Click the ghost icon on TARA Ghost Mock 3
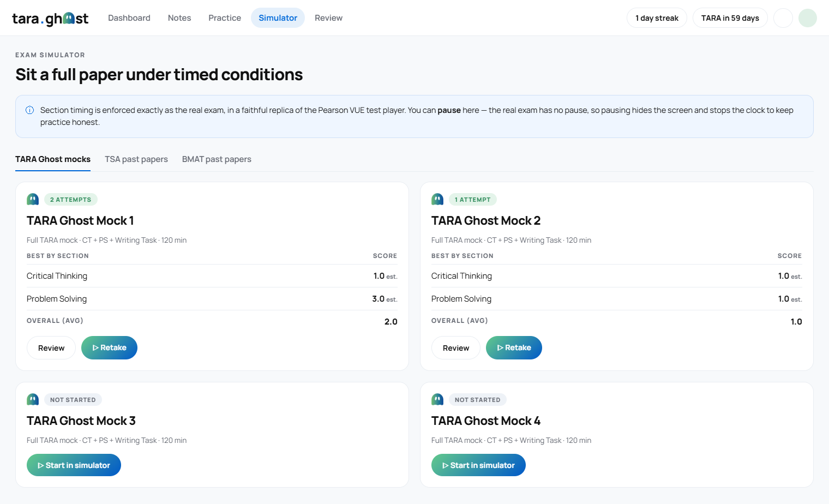 point(33,399)
